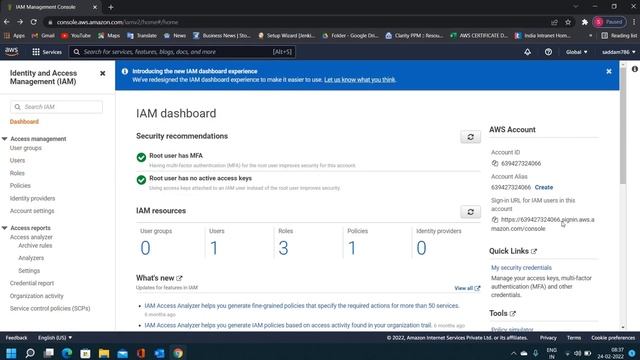This screenshot has height=360, width=640.
Task: Collapse the Access management section
Action: (x=4, y=139)
